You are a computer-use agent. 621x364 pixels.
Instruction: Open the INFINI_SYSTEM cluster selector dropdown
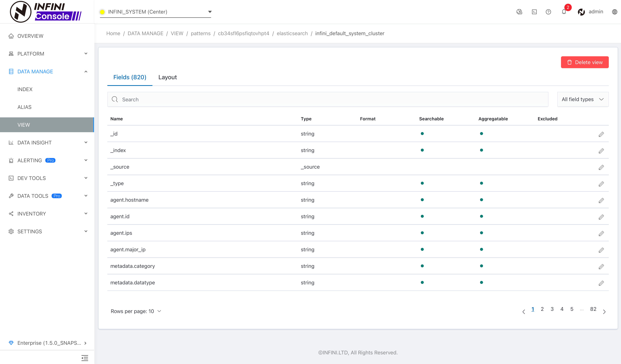pyautogui.click(x=156, y=12)
